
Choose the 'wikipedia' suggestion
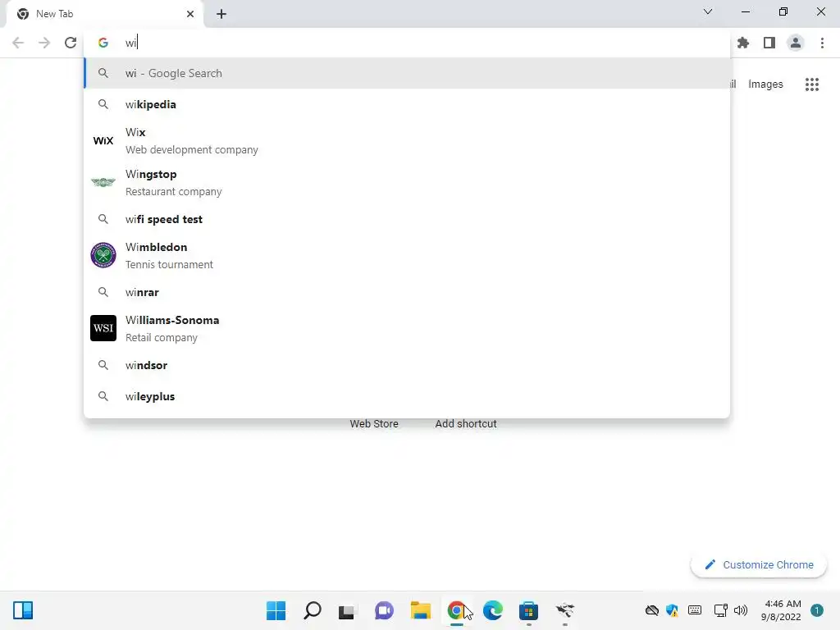pos(407,104)
